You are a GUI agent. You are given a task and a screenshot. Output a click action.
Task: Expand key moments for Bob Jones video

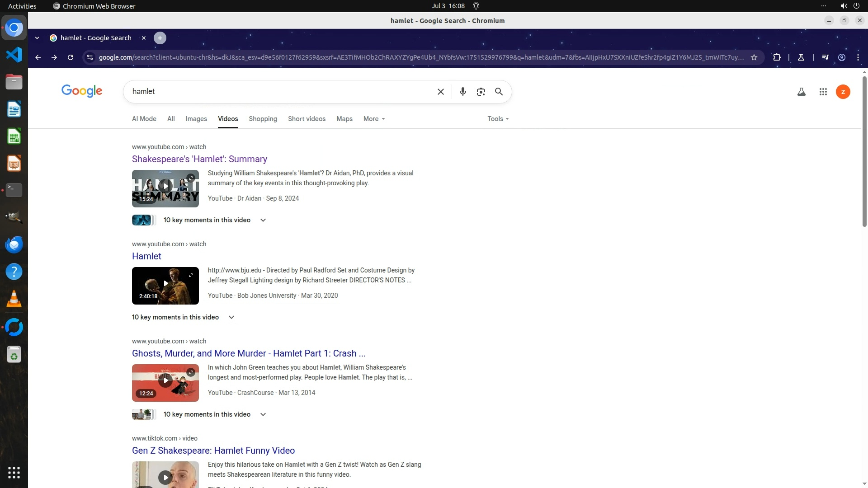pos(231,317)
